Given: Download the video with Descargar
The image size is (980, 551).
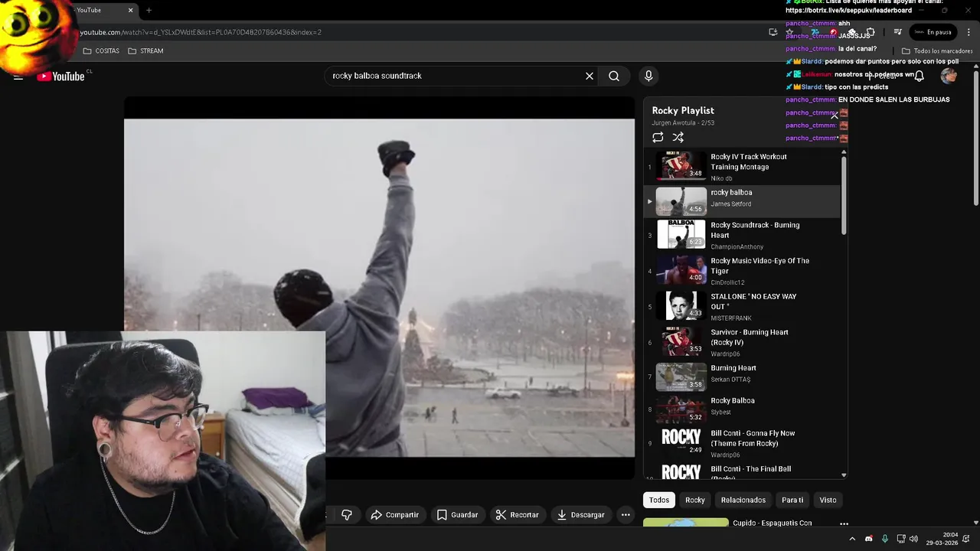Looking at the screenshot, I should tap(580, 515).
